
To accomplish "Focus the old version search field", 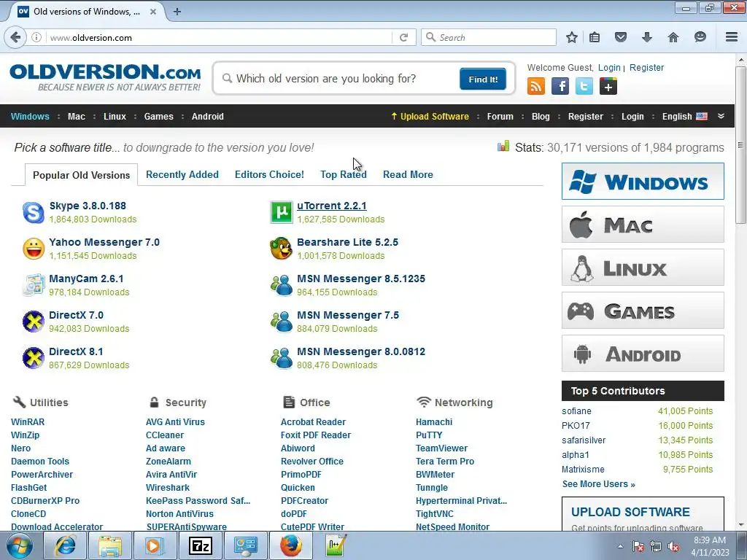I will click(338, 79).
